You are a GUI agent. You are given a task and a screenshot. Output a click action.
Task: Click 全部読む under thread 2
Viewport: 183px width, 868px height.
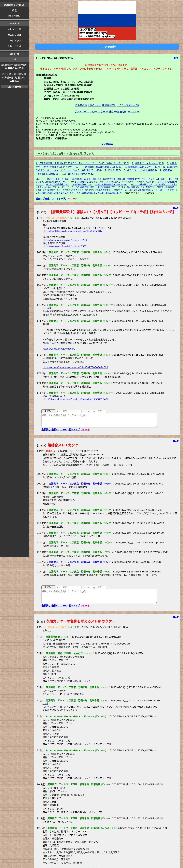46,606
